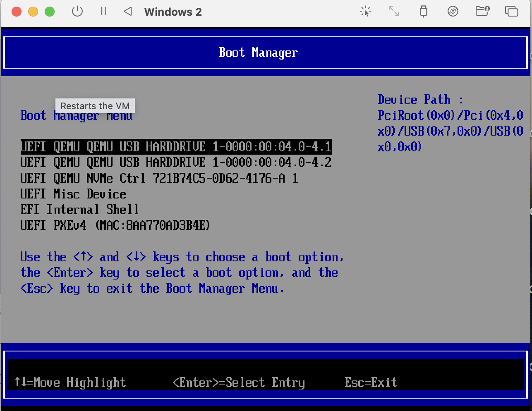This screenshot has height=411, width=532.
Task: Minimize the window with yellow button
Action: pos(33,12)
